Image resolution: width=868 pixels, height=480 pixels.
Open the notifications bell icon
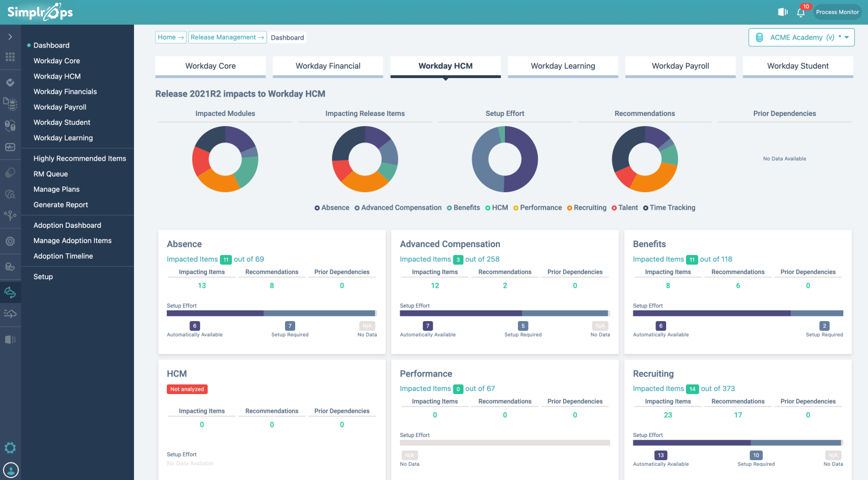coord(801,12)
